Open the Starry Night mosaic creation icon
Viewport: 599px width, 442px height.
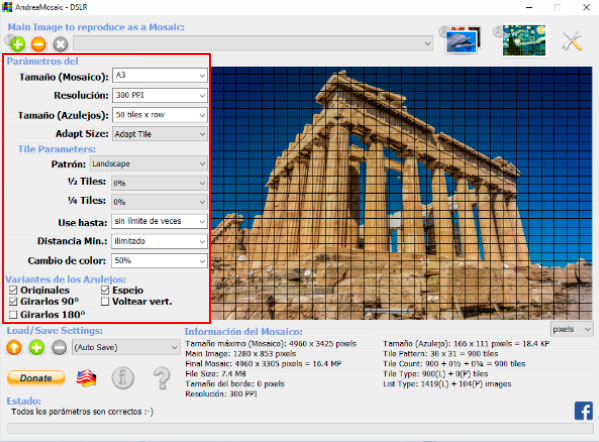[x=524, y=40]
